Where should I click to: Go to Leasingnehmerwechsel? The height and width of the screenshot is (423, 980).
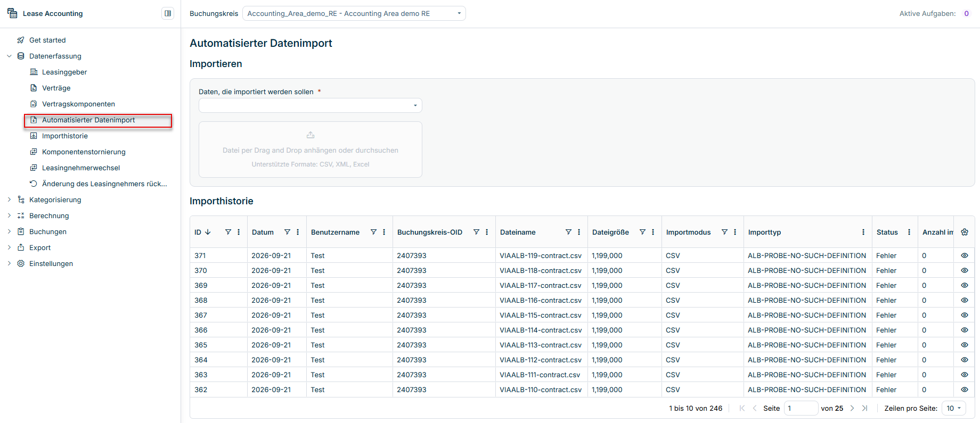81,168
